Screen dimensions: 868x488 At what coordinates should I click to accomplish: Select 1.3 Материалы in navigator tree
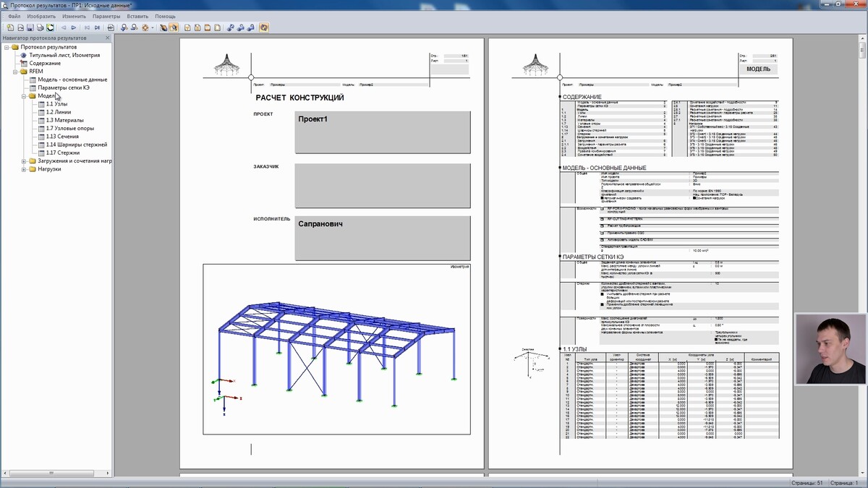[x=64, y=120]
